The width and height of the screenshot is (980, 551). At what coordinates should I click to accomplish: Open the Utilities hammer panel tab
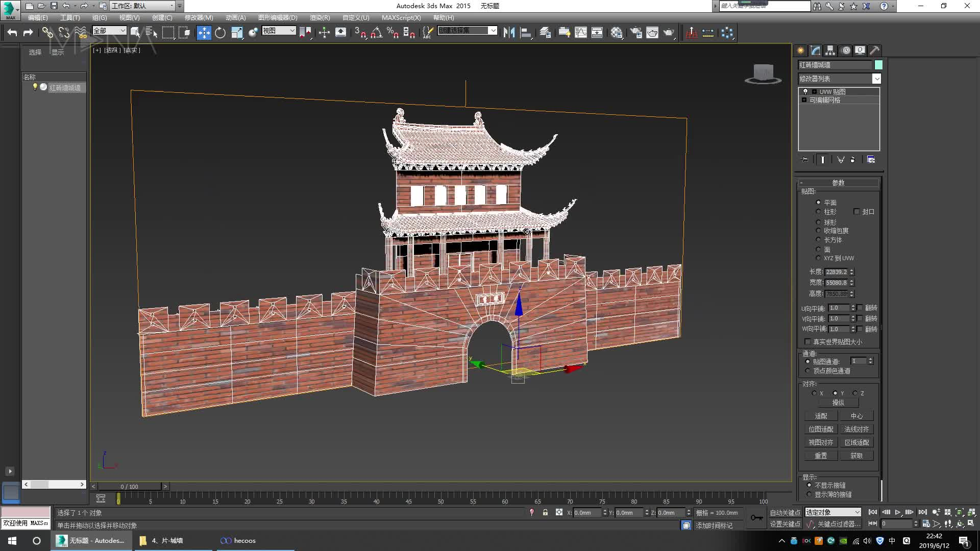coord(874,50)
